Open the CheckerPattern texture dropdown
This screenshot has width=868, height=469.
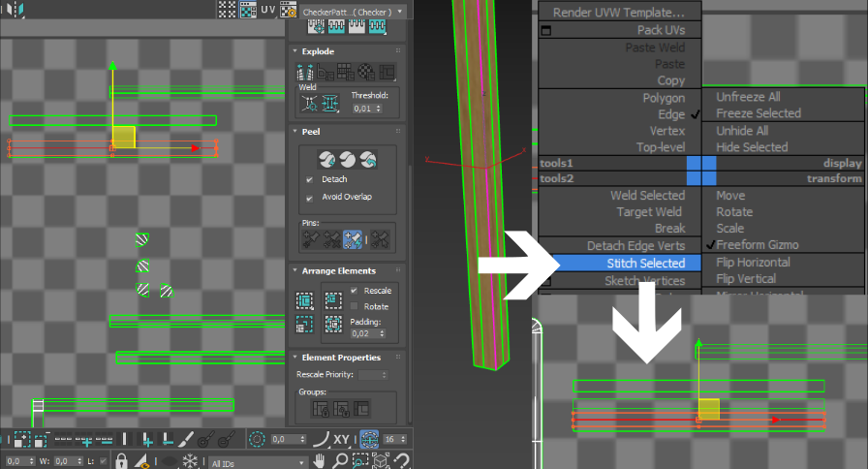tap(355, 12)
